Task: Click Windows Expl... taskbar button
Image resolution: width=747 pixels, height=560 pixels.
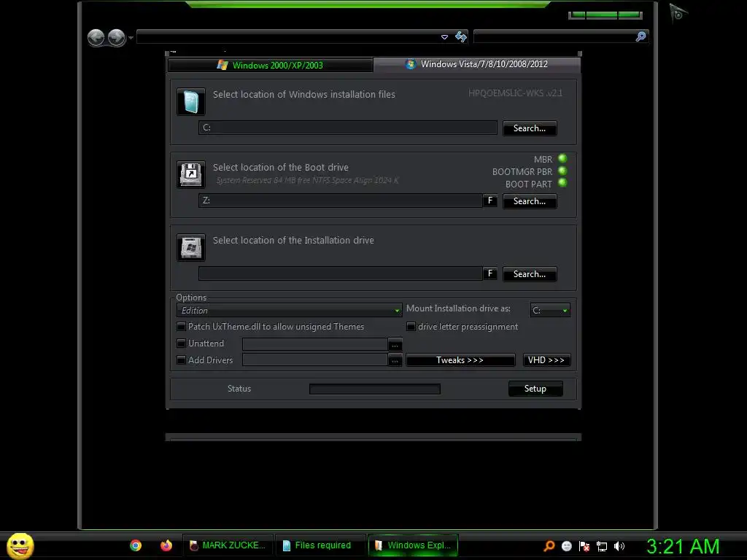Action: 413,545
